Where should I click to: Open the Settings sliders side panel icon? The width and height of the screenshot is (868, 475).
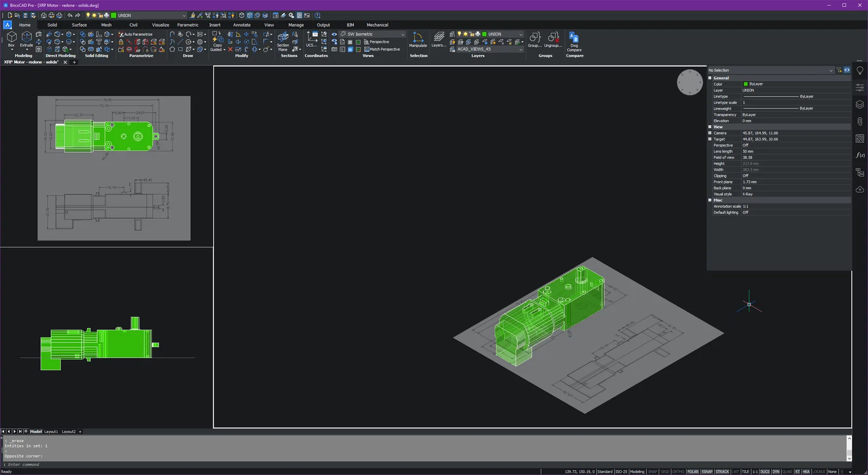[x=860, y=87]
